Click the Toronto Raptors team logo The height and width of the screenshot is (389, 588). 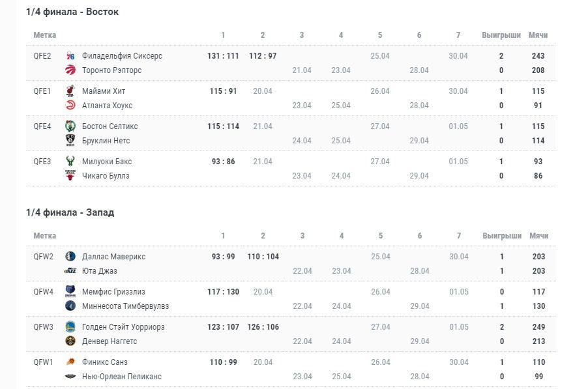coord(70,70)
